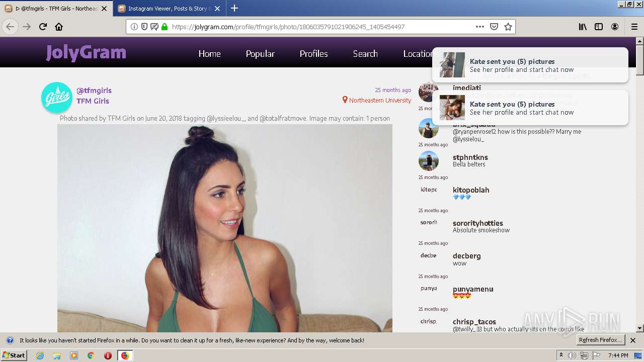Launch Chrome from the taskbar
The width and height of the screenshot is (644, 362).
click(91, 355)
